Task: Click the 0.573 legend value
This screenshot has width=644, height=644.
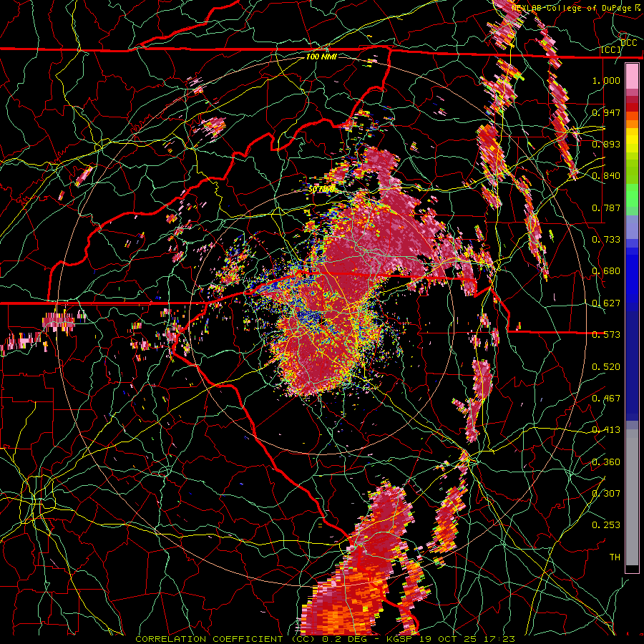Action: 606,335
